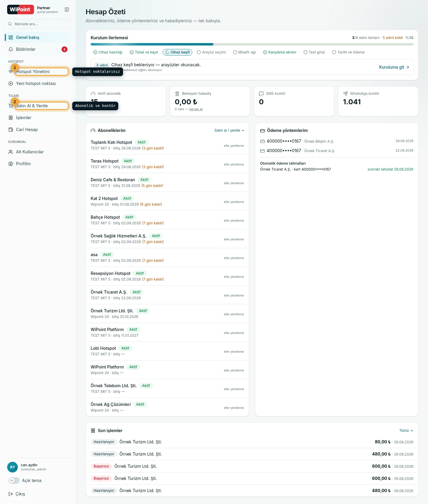Screen dimensions: 428x504
Task: Select the Cihaz hazırlığı setup step
Action: [x=108, y=52]
